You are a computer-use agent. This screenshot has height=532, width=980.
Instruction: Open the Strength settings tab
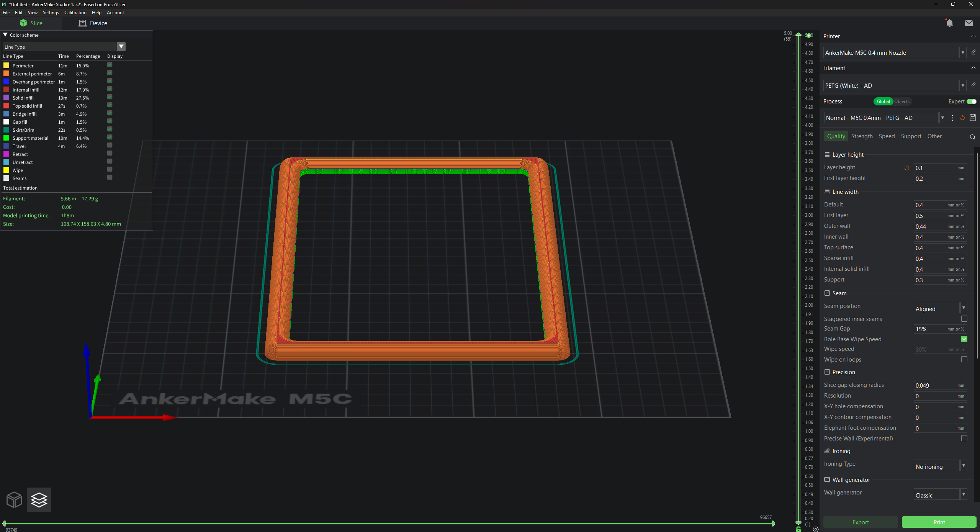pyautogui.click(x=862, y=136)
